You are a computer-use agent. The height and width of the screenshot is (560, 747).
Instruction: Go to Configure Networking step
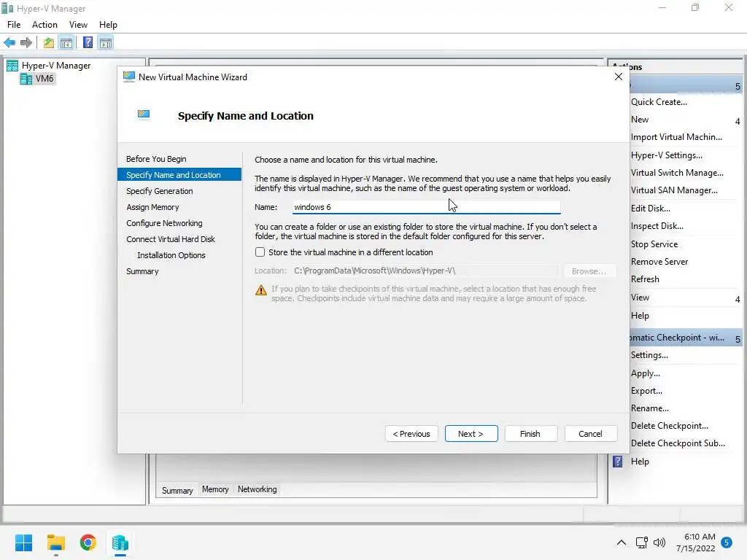tap(164, 223)
